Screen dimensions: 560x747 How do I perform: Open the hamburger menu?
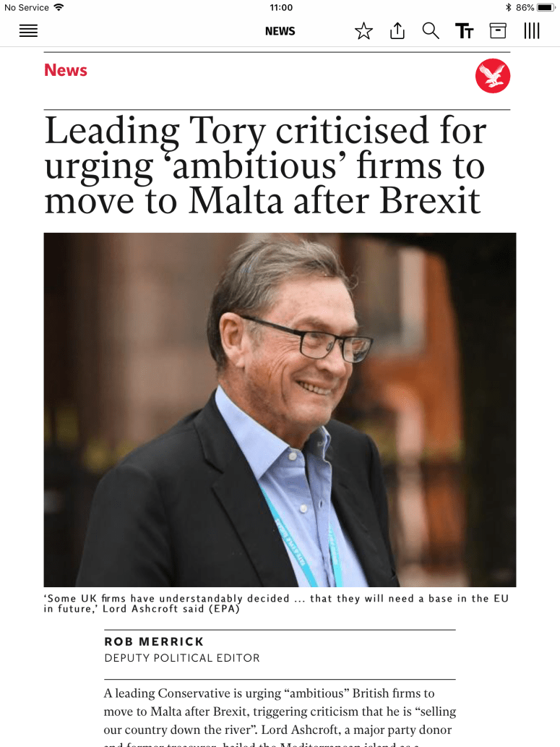click(28, 31)
